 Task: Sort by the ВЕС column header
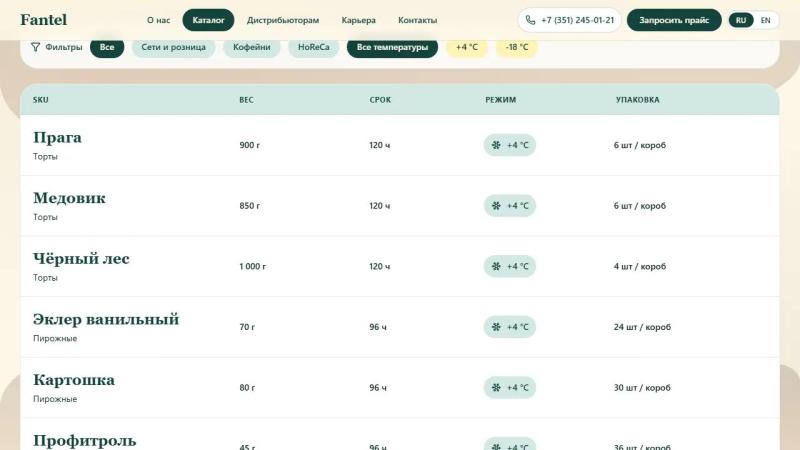[246, 99]
